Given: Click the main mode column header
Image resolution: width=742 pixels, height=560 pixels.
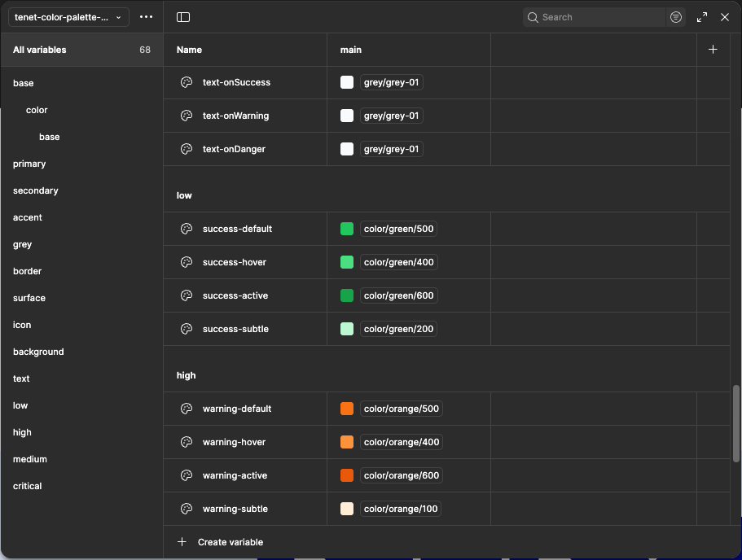Looking at the screenshot, I should tap(351, 50).
